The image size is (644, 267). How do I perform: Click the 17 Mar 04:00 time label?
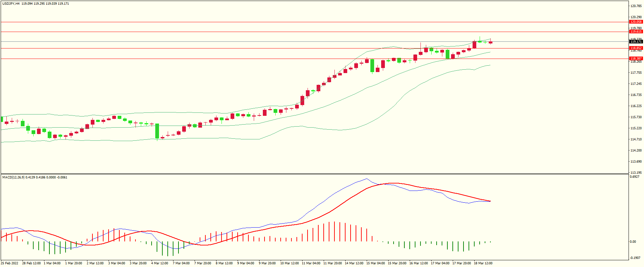pos(440,263)
